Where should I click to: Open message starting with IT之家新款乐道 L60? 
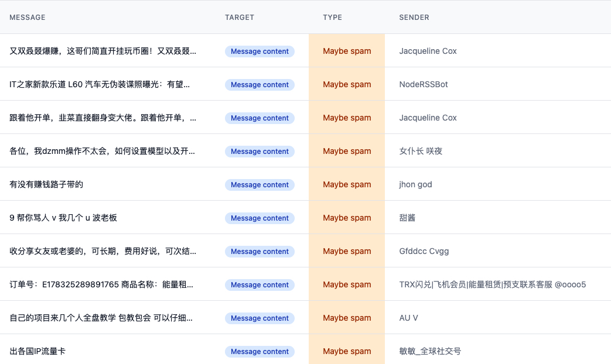[x=100, y=84]
